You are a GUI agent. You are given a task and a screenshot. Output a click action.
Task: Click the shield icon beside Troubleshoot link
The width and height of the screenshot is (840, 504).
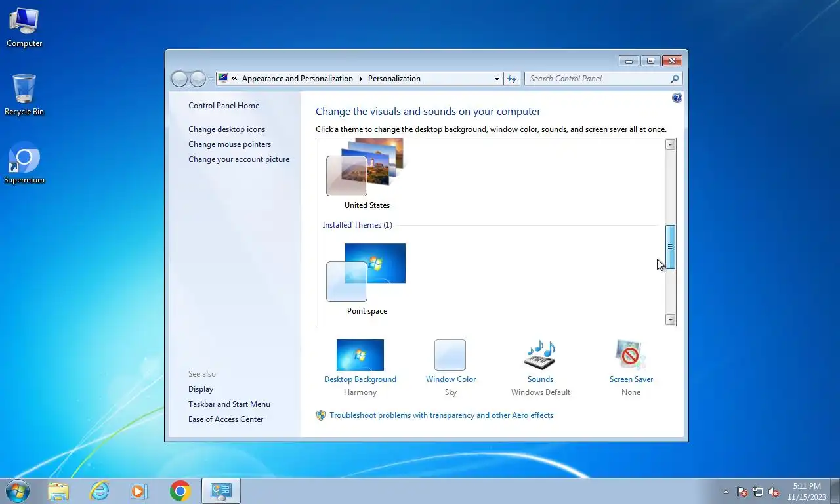pyautogui.click(x=321, y=415)
